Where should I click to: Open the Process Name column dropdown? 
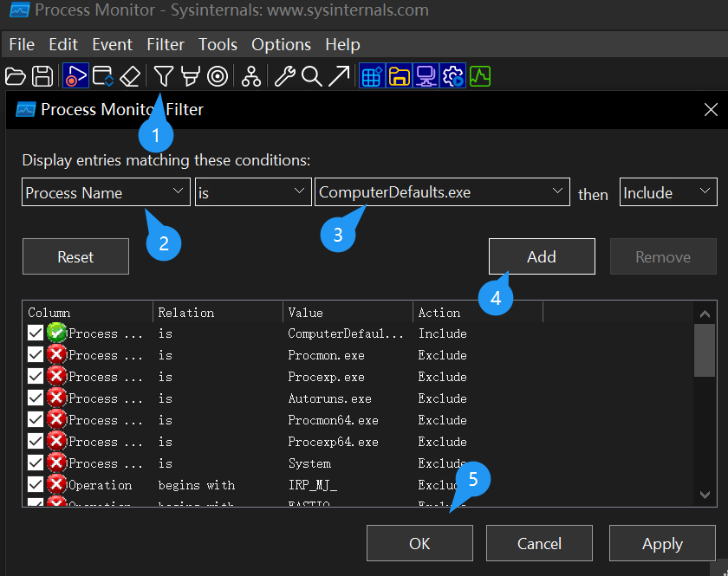coord(106,192)
